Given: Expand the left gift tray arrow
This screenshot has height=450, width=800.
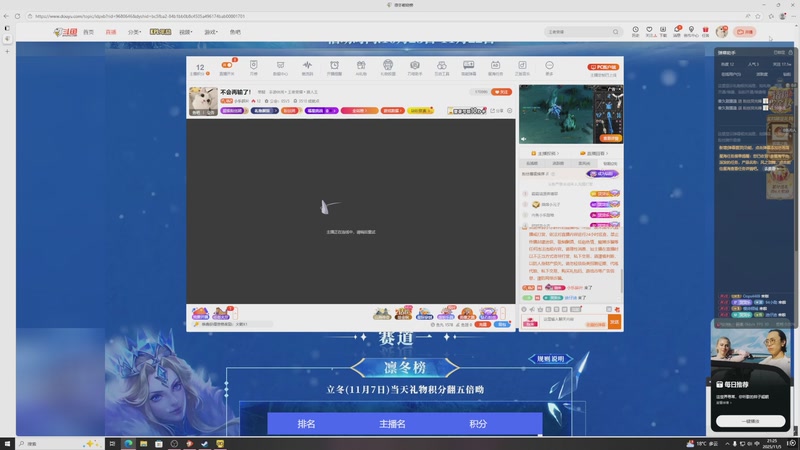Looking at the screenshot, I should point(235,313).
